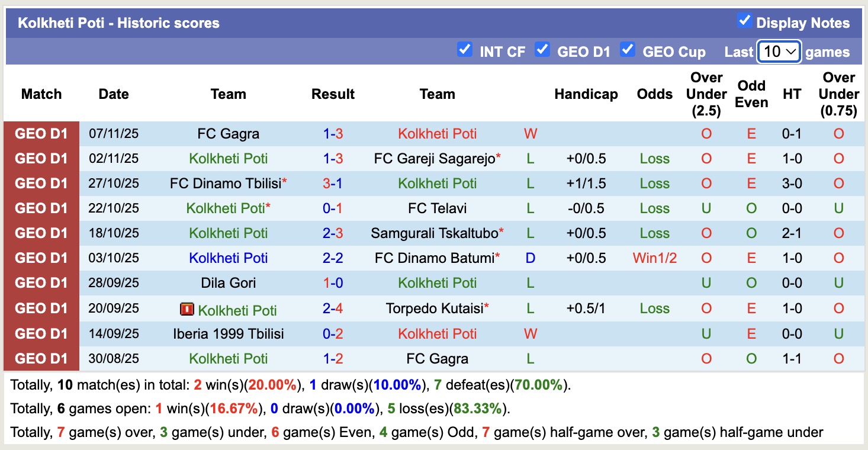The image size is (868, 450).
Task: Open the Last games count dropdown
Action: [779, 52]
